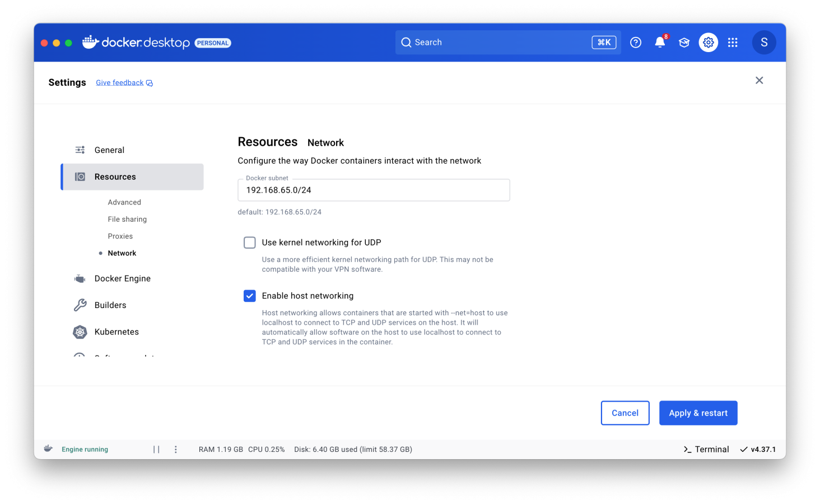Screen dimensions: 820x504
Task: Click the settings gear icon in header
Action: tap(708, 43)
